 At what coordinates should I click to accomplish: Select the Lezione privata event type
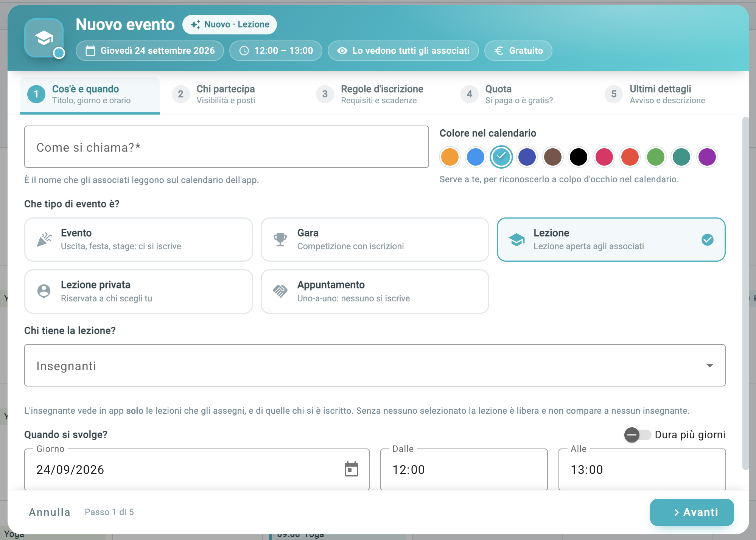138,291
